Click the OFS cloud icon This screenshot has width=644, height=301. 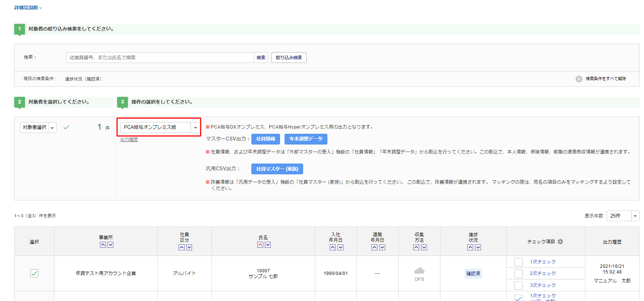419,271
